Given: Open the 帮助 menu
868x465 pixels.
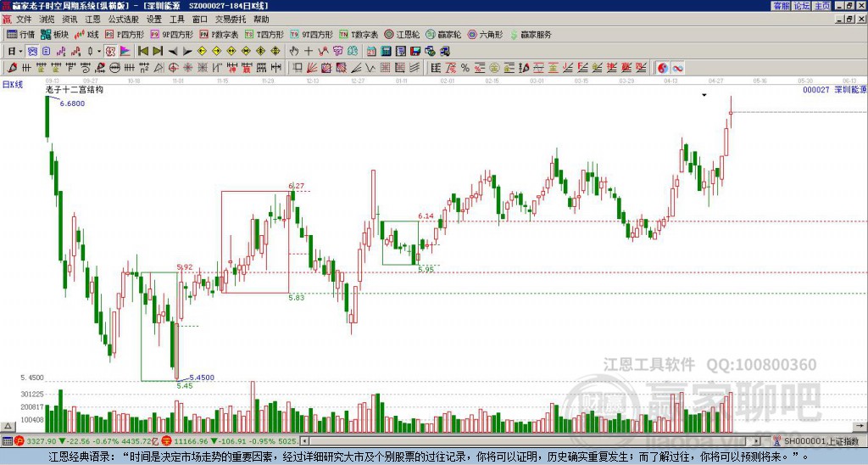Looking at the screenshot, I should click(261, 20).
